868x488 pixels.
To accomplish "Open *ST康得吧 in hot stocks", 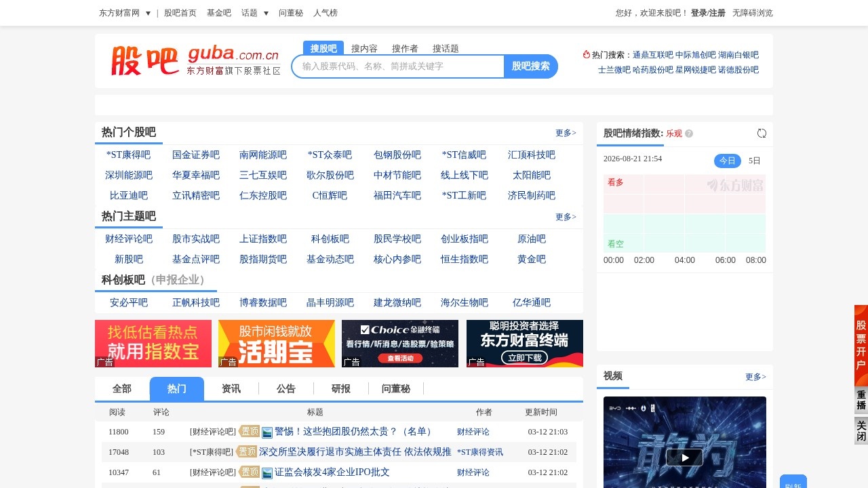I will tap(129, 155).
